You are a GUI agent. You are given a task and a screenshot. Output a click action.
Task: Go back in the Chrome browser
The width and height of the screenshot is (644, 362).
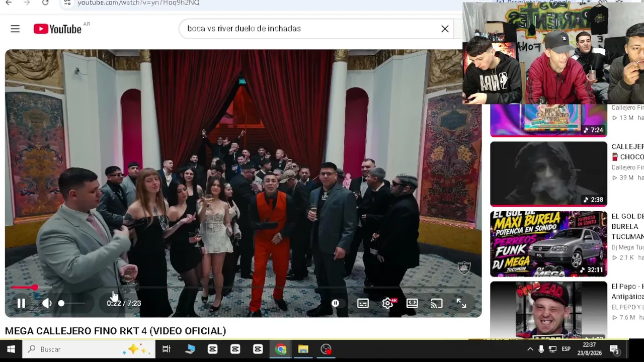point(9,3)
